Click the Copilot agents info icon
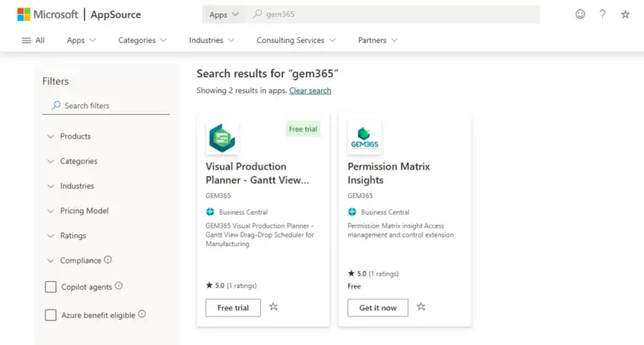The width and height of the screenshot is (644, 345). [x=119, y=286]
